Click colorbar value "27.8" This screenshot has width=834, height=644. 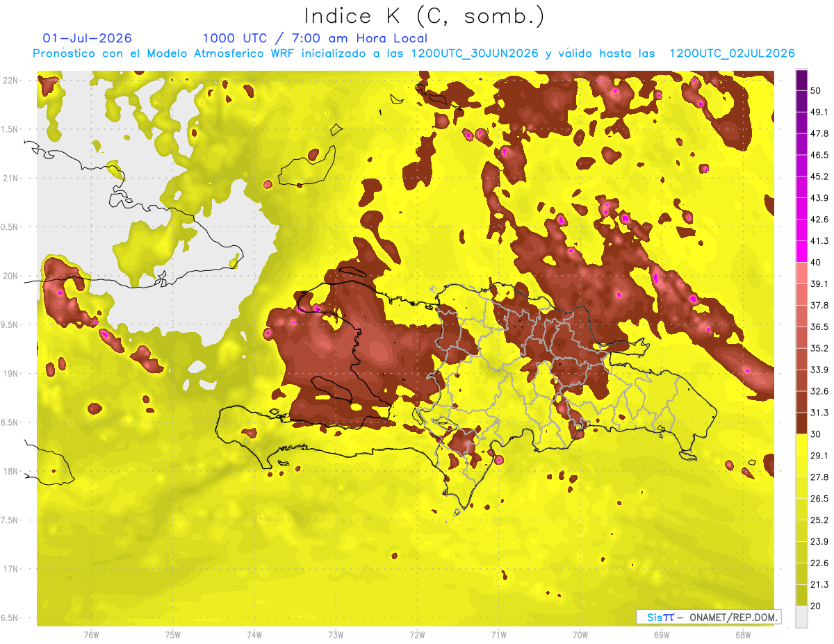(x=819, y=477)
